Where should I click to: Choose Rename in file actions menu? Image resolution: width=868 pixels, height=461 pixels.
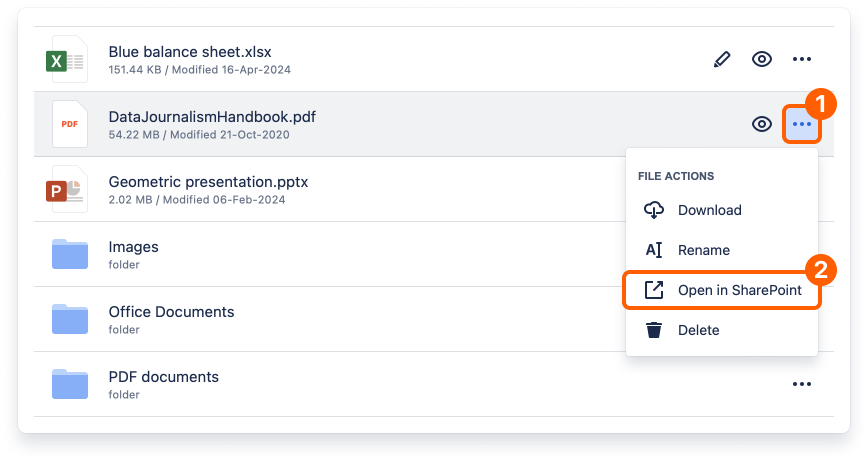pos(703,250)
